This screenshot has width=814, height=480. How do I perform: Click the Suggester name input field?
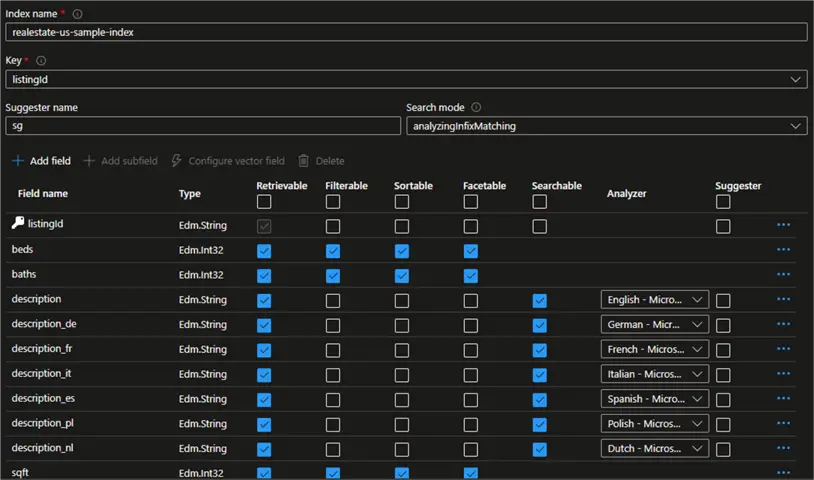[x=203, y=126]
